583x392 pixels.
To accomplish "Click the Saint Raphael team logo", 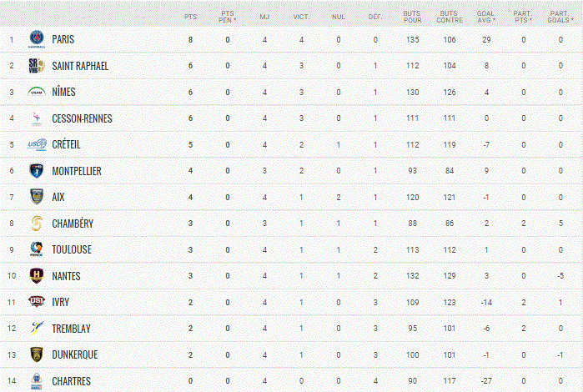I will [x=37, y=65].
